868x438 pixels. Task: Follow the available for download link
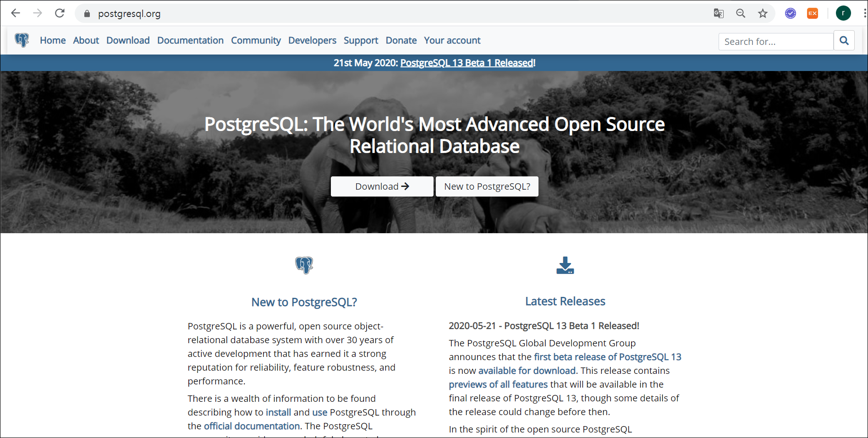pyautogui.click(x=527, y=371)
